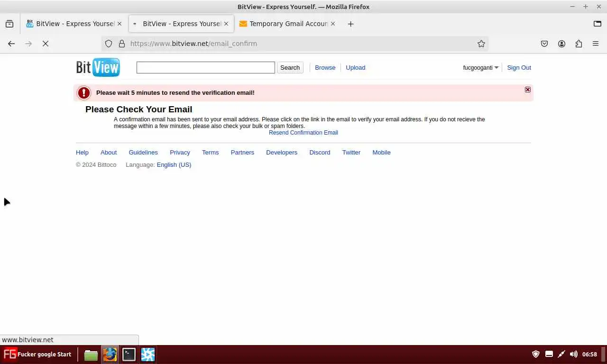This screenshot has height=364, width=607.
Task: Open the file manager taskbar icon
Action: click(91, 355)
